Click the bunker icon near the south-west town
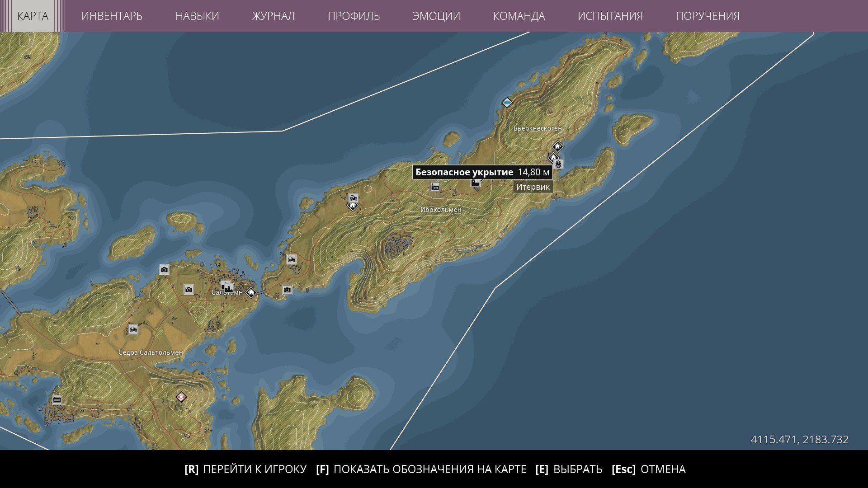Viewport: 868px width, 488px height. click(57, 400)
